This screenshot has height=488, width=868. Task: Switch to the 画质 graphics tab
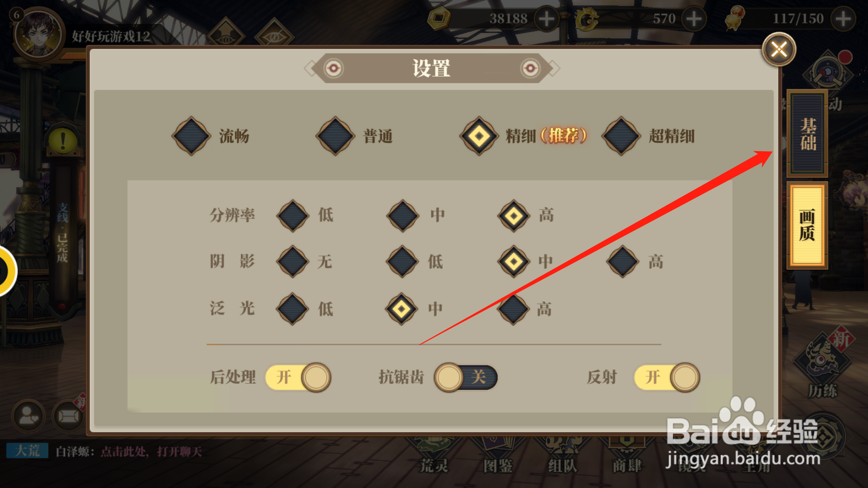pos(807,226)
